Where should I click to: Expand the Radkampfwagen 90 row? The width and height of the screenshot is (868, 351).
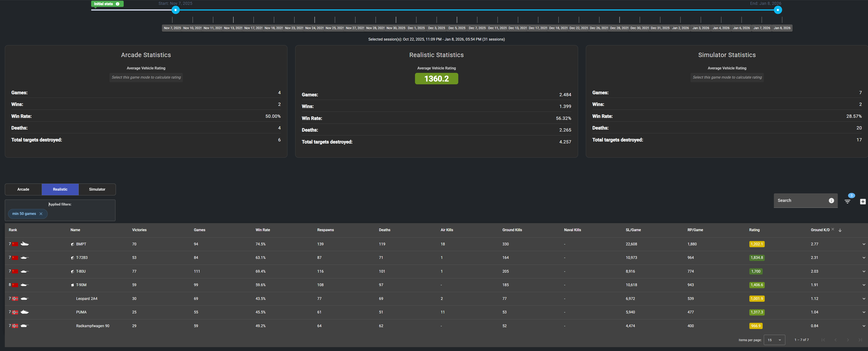(x=864, y=326)
